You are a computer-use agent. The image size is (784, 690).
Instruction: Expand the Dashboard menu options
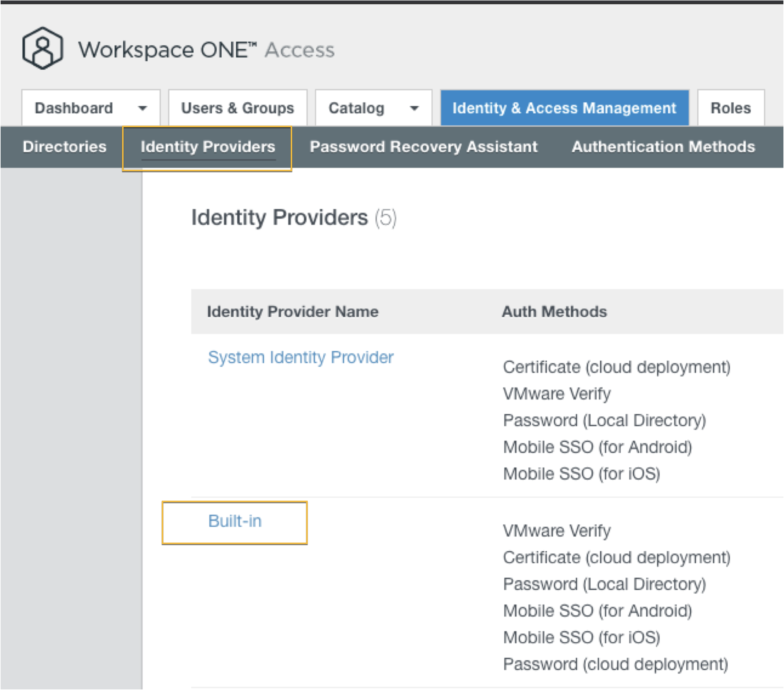click(x=143, y=108)
